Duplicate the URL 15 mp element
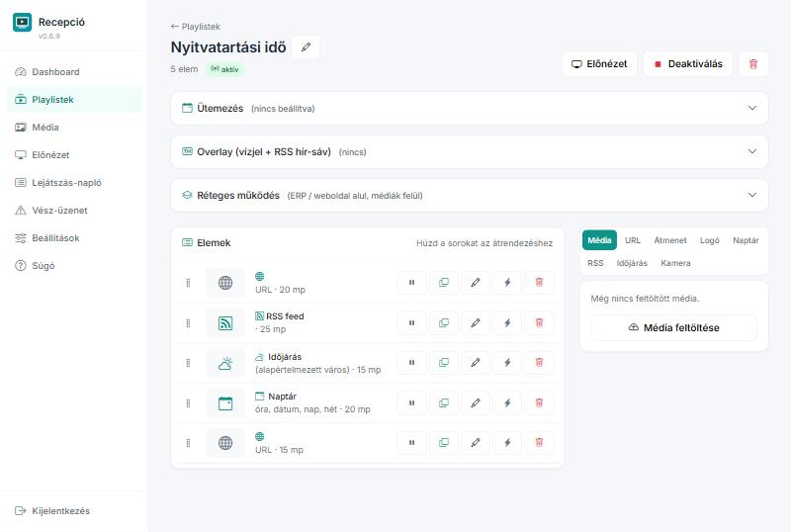 coord(444,443)
